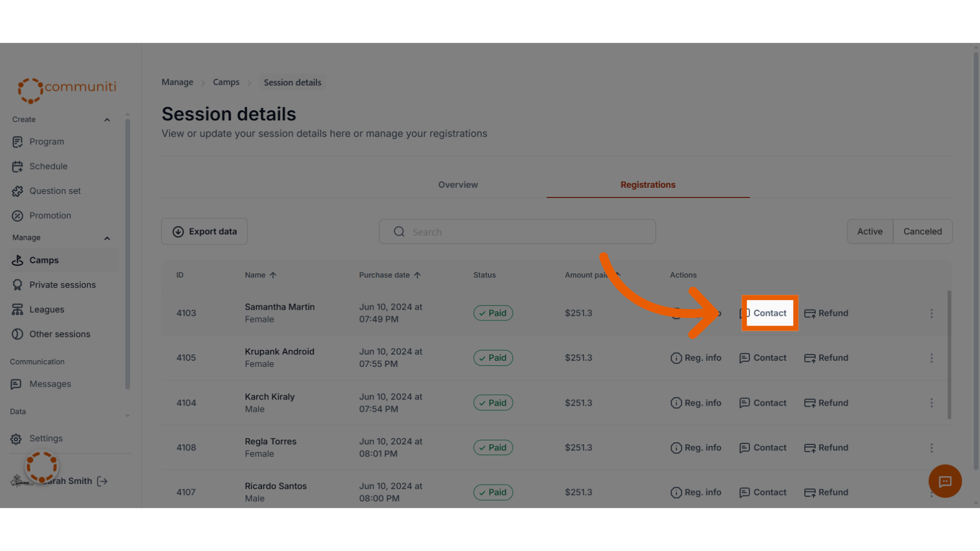This screenshot has height=551, width=980.
Task: Switch to the Overview tab
Action: pyautogui.click(x=458, y=185)
